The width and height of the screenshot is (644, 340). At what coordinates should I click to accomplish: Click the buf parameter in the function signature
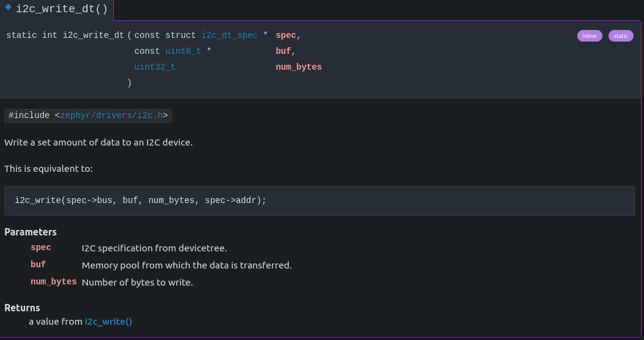285,51
